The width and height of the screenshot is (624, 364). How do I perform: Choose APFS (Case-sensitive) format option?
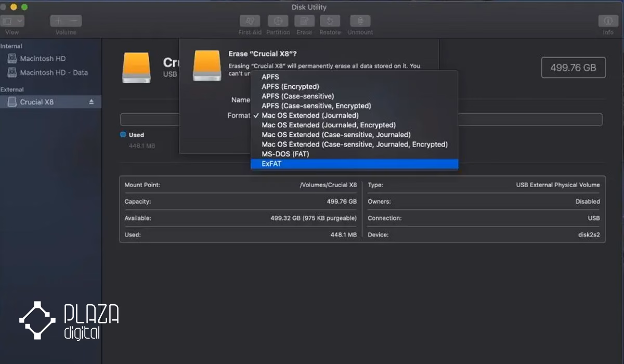coord(354,96)
